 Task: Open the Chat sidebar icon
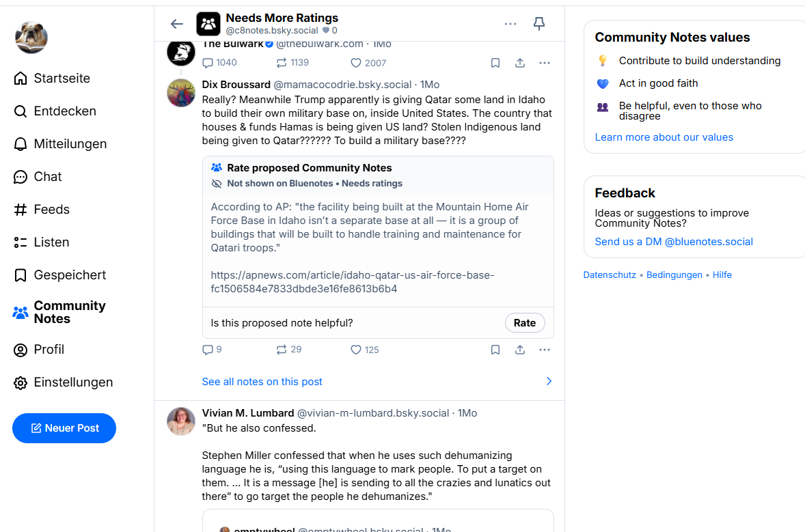(21, 177)
